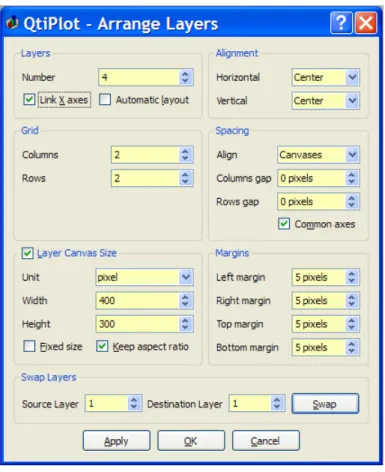The width and height of the screenshot is (385, 472).
Task: Confirm with the OK button
Action: 191,441
